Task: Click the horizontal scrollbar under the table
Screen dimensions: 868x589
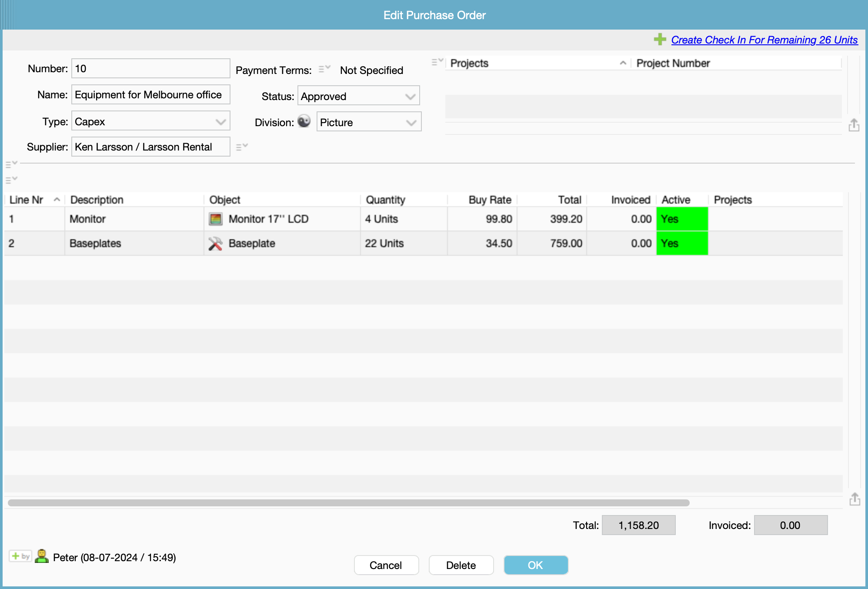Action: click(348, 503)
